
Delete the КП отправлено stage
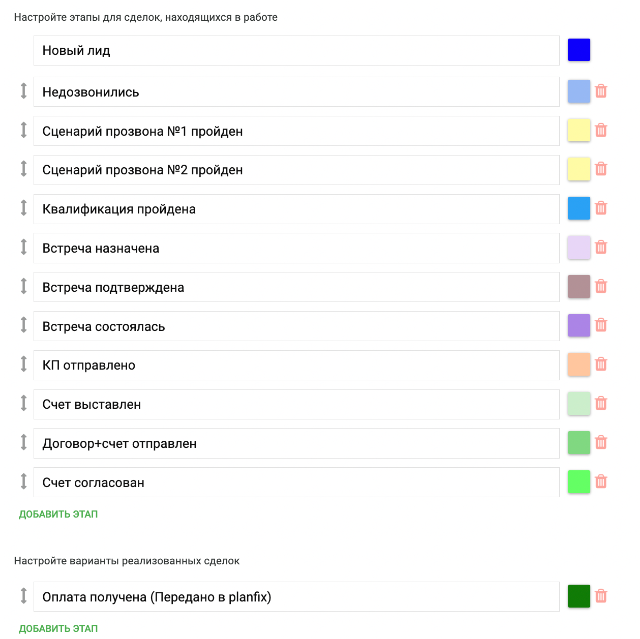click(601, 364)
